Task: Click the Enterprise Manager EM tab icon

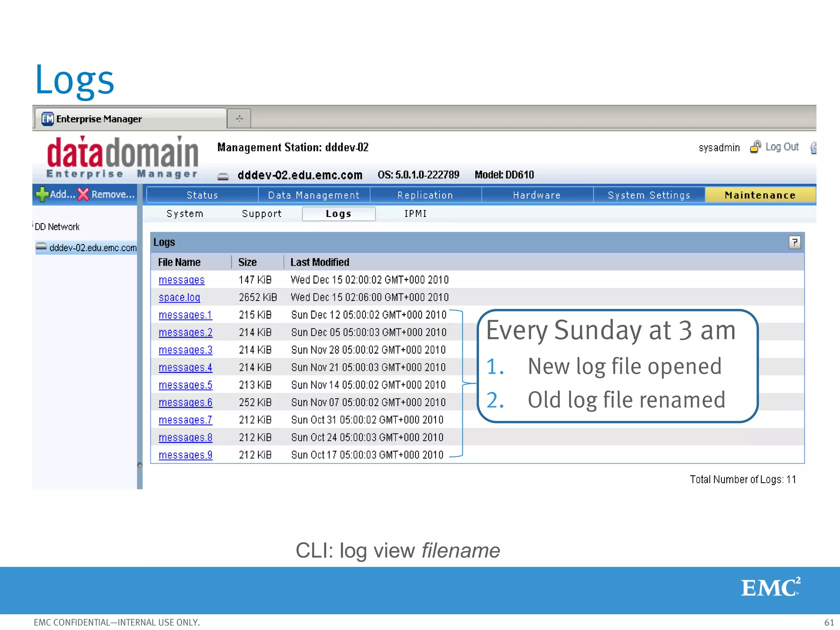Action: tap(48, 119)
